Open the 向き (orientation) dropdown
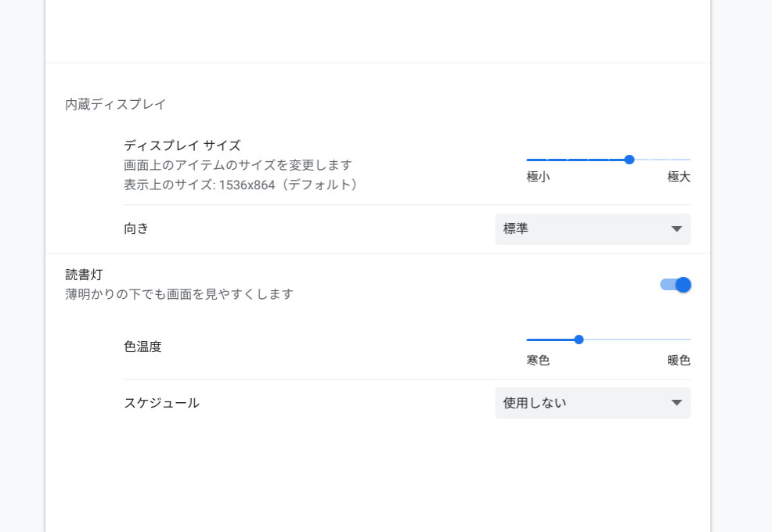This screenshot has height=532, width=772. pyautogui.click(x=592, y=229)
